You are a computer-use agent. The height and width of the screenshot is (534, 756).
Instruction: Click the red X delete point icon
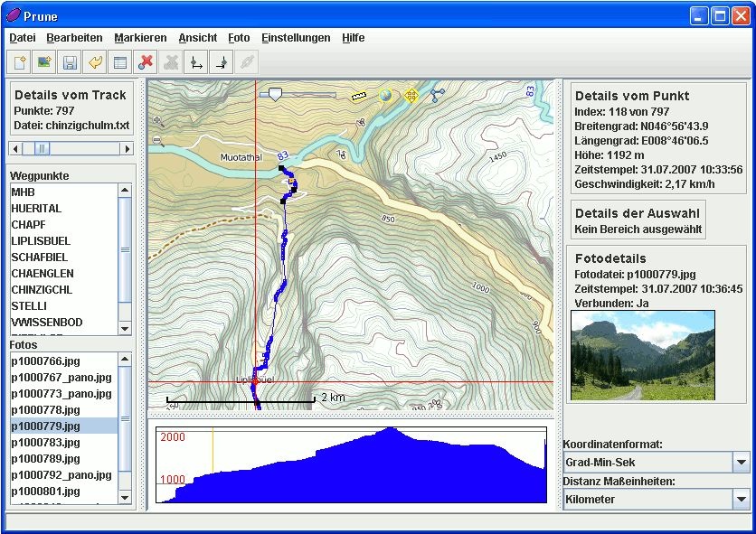(145, 62)
